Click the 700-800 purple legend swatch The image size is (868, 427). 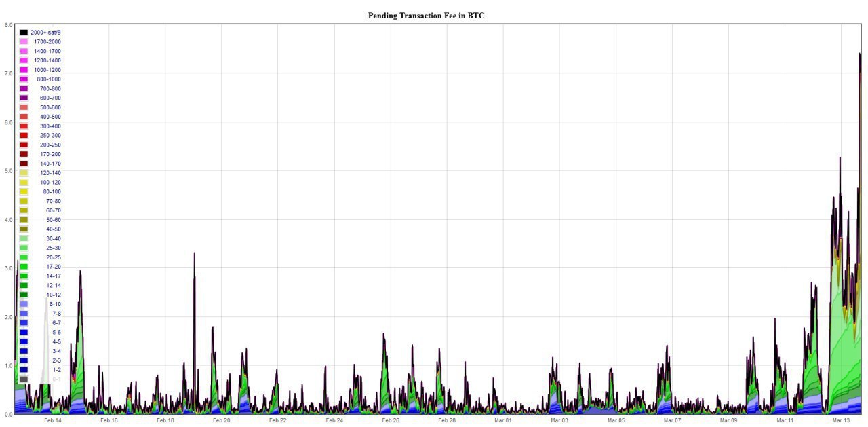pyautogui.click(x=24, y=89)
